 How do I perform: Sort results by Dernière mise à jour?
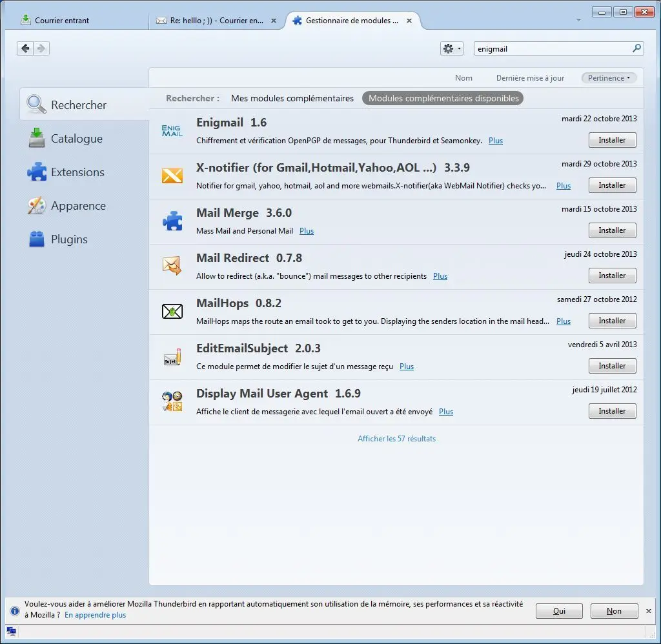[x=530, y=78]
